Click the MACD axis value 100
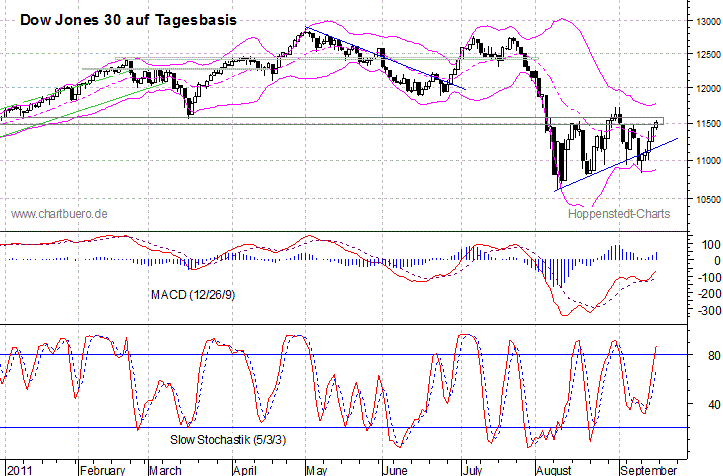 tap(711, 244)
